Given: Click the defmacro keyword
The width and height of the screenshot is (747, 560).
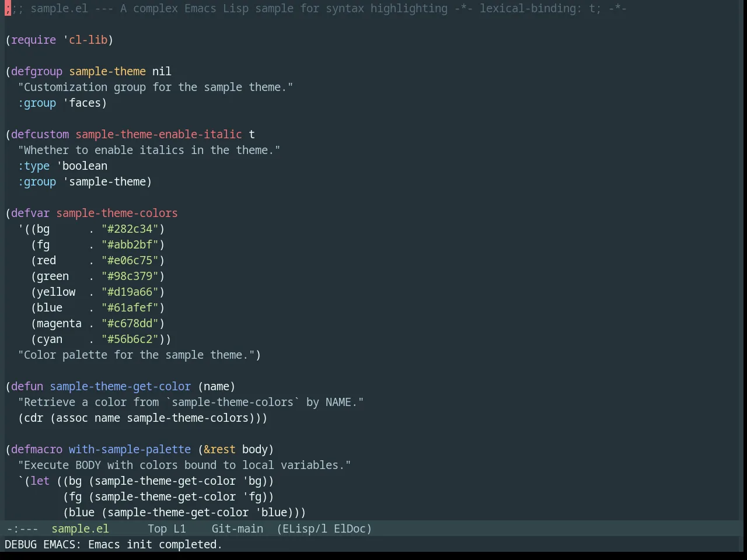Looking at the screenshot, I should (x=37, y=449).
